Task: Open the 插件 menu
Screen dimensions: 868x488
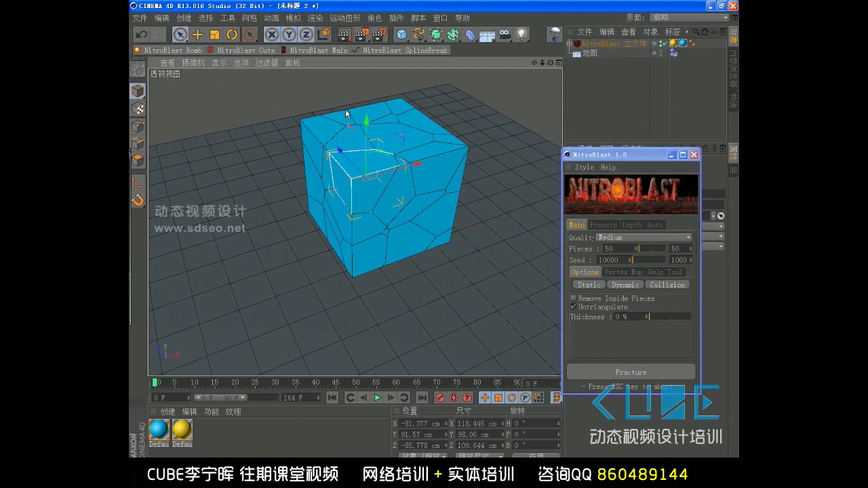Action: (397, 18)
